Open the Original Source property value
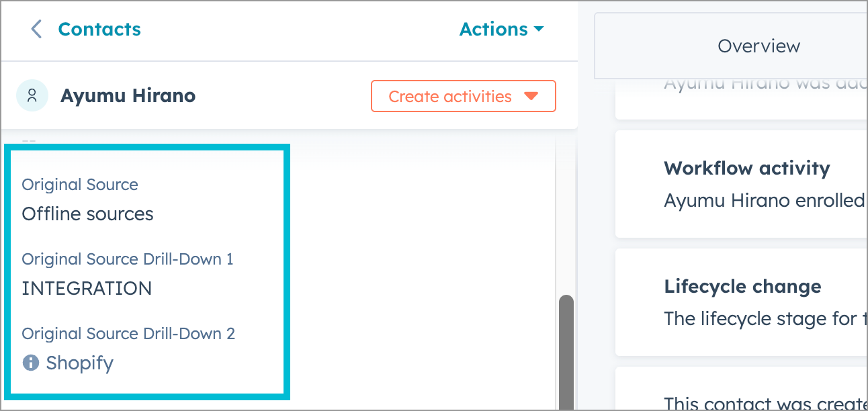This screenshot has height=411, width=868. coord(87,214)
